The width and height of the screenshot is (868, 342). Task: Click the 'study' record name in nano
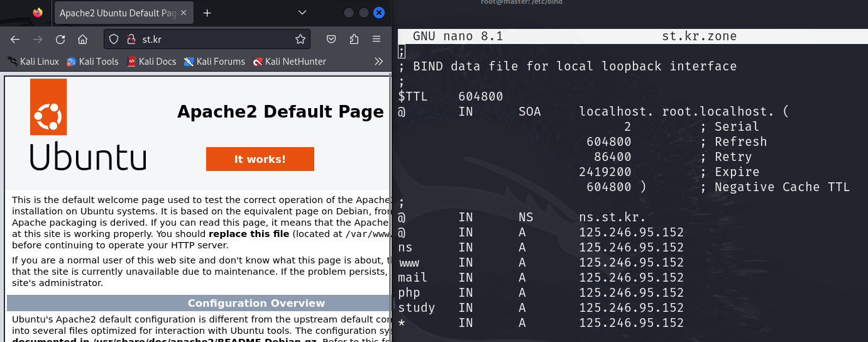[416, 308]
